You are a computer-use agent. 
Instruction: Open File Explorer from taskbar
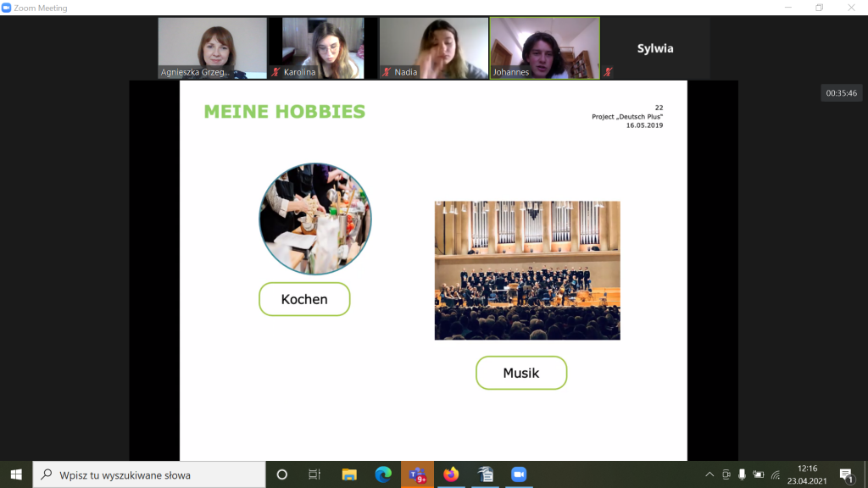(349, 474)
